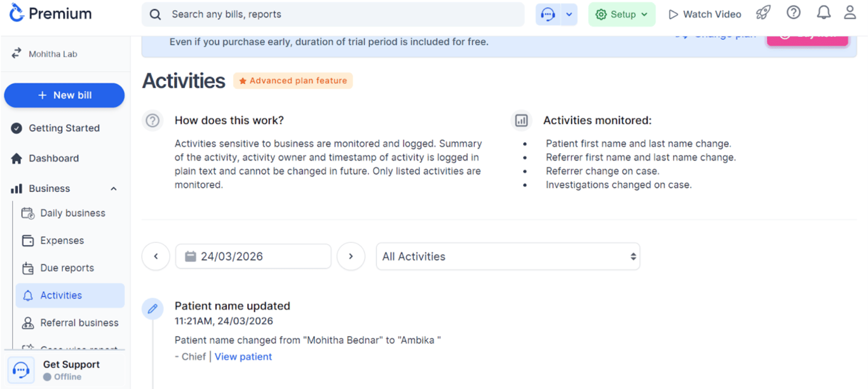View Due reports
The width and height of the screenshot is (868, 389).
click(x=65, y=268)
